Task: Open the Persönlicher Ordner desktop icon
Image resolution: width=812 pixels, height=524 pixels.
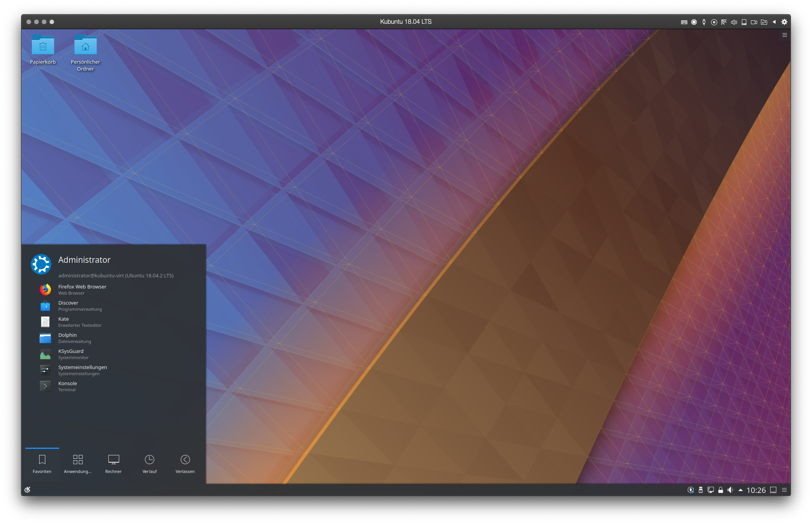Action: 85,53
